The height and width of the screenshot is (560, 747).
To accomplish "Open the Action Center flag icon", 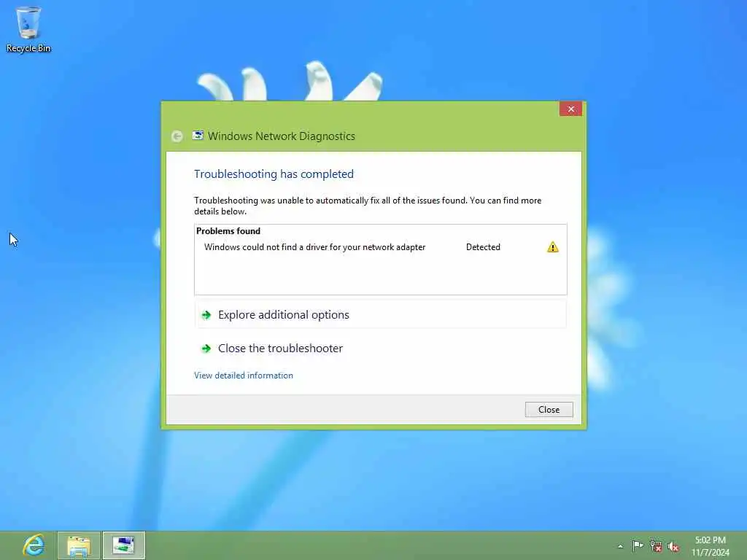I will coord(638,546).
